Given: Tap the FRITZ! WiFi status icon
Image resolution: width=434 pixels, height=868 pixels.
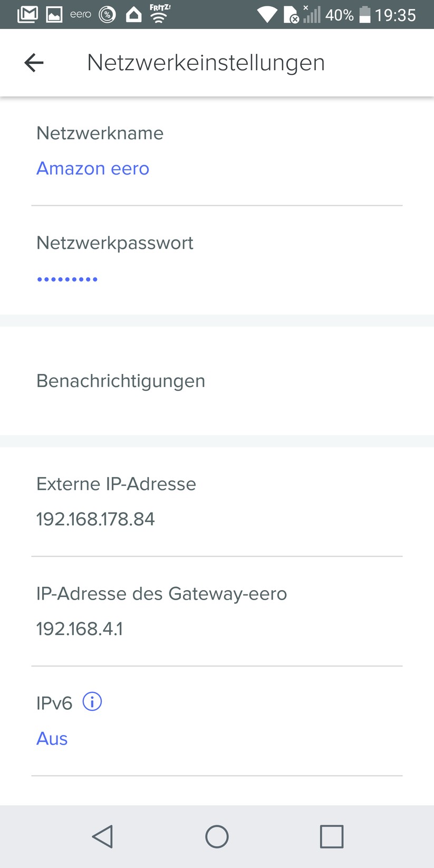Looking at the screenshot, I should (159, 14).
